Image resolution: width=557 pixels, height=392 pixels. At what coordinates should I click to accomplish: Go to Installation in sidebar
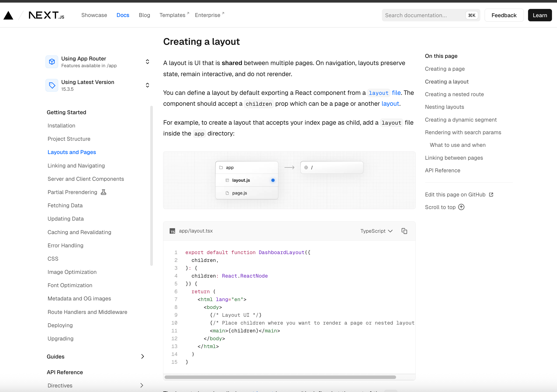click(61, 126)
